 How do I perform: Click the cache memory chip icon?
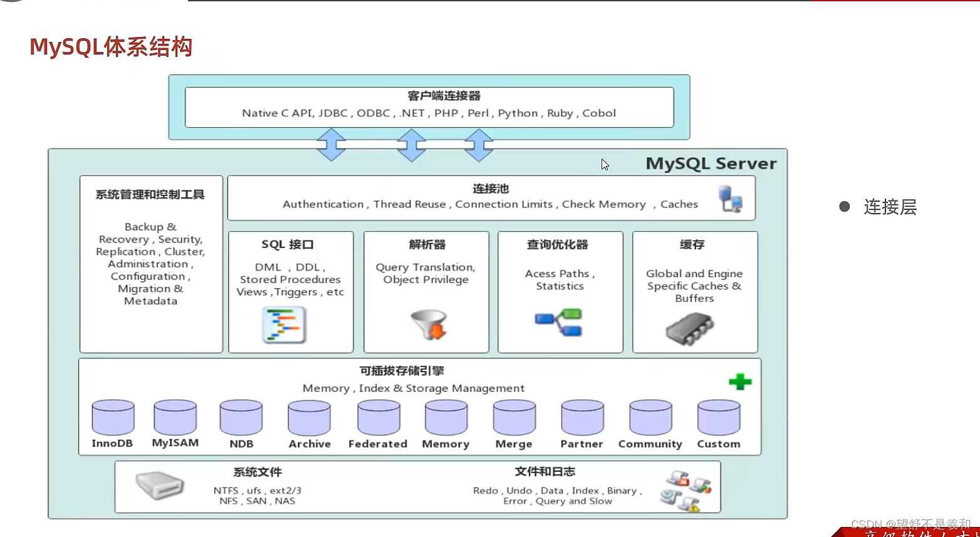coord(690,328)
